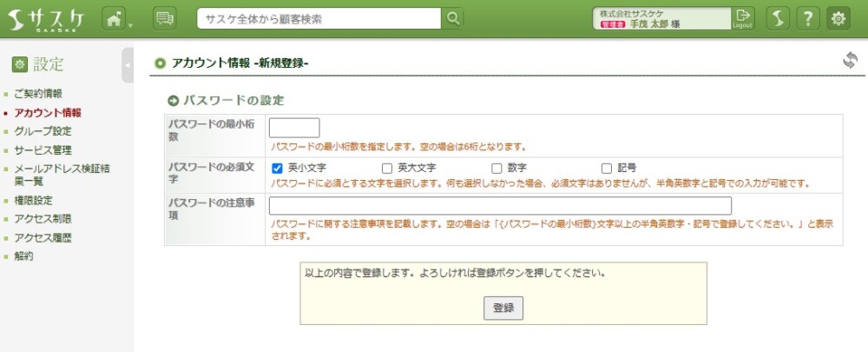Check the 数字 checkbox

click(497, 168)
